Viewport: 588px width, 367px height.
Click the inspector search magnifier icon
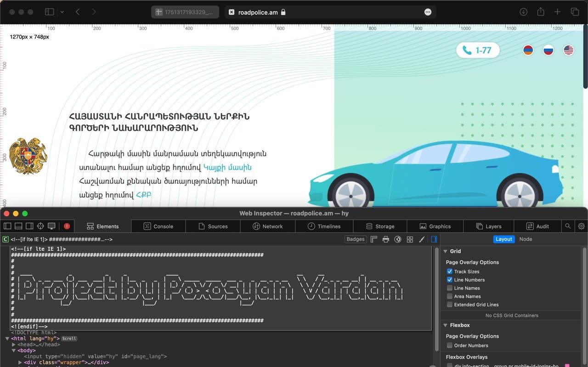[568, 226]
